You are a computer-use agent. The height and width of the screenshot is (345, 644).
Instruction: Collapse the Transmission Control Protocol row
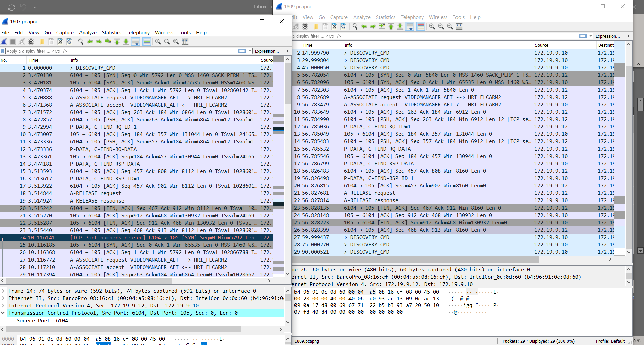(3, 313)
